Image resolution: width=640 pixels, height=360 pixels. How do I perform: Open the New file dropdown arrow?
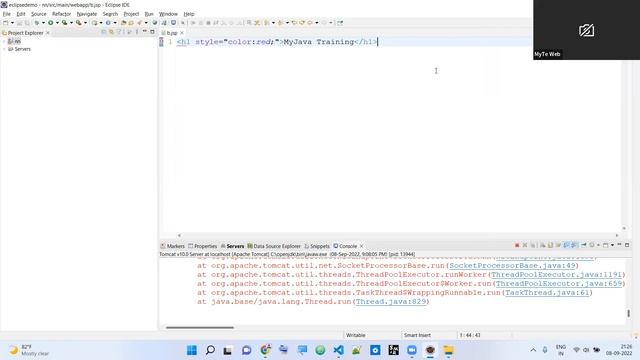point(12,23)
